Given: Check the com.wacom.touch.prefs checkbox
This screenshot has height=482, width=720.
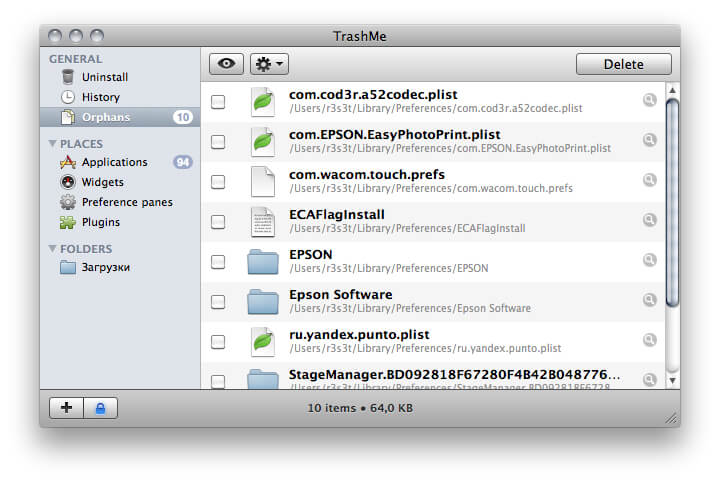Looking at the screenshot, I should tap(218, 182).
